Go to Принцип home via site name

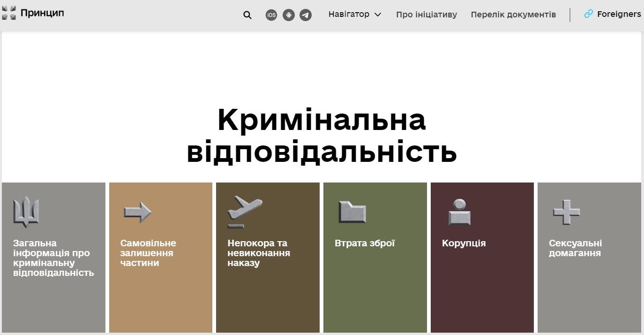coord(42,13)
